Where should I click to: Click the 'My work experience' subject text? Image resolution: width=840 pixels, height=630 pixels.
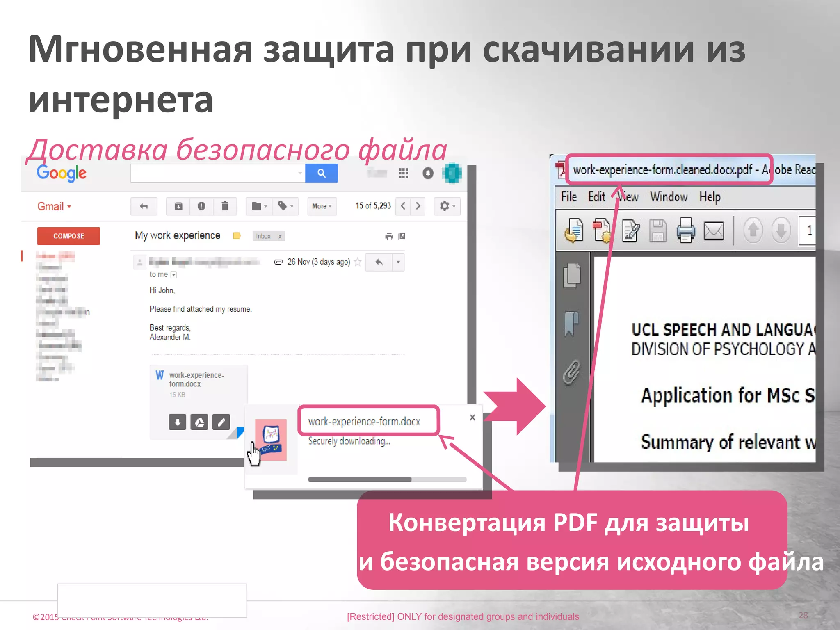178,235
